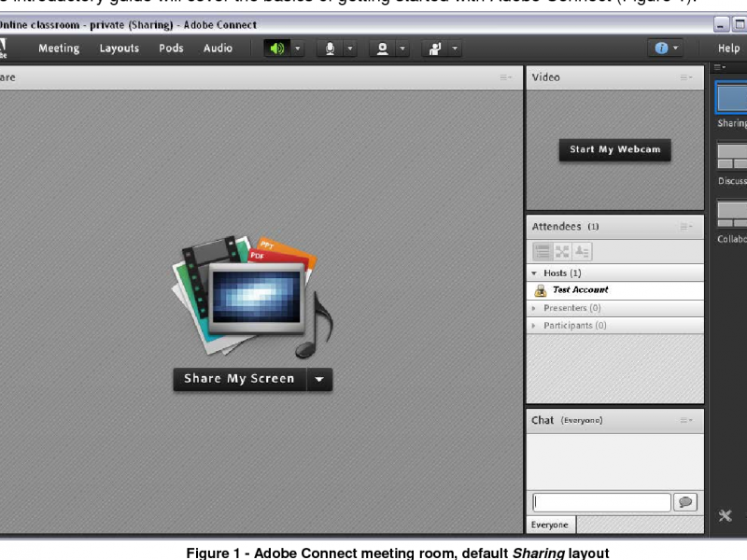Image resolution: width=747 pixels, height=560 pixels.
Task: Select Test Account in attendees list
Action: point(615,290)
